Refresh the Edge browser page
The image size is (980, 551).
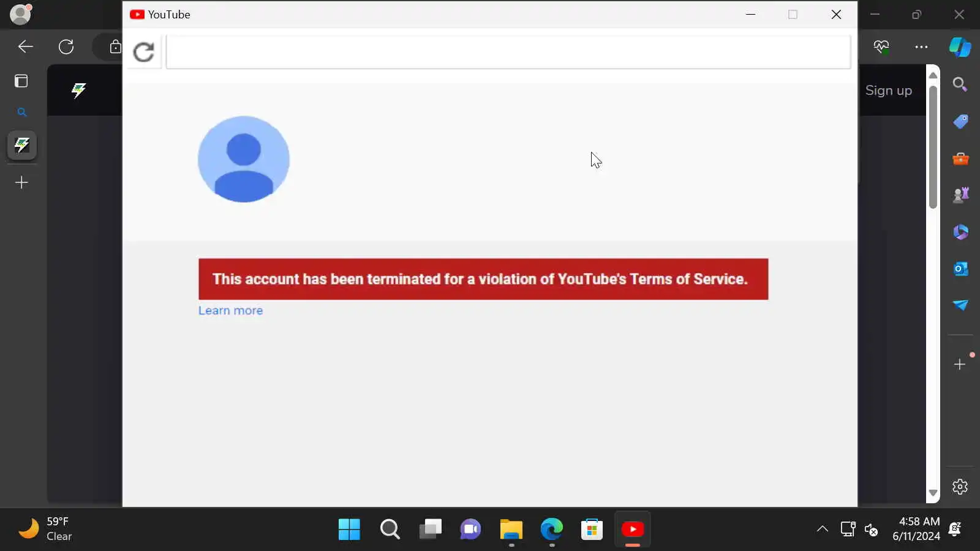click(66, 47)
